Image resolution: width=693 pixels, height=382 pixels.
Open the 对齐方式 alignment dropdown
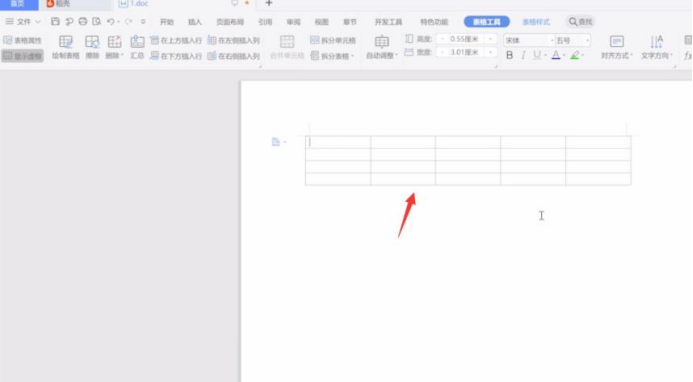click(x=617, y=47)
